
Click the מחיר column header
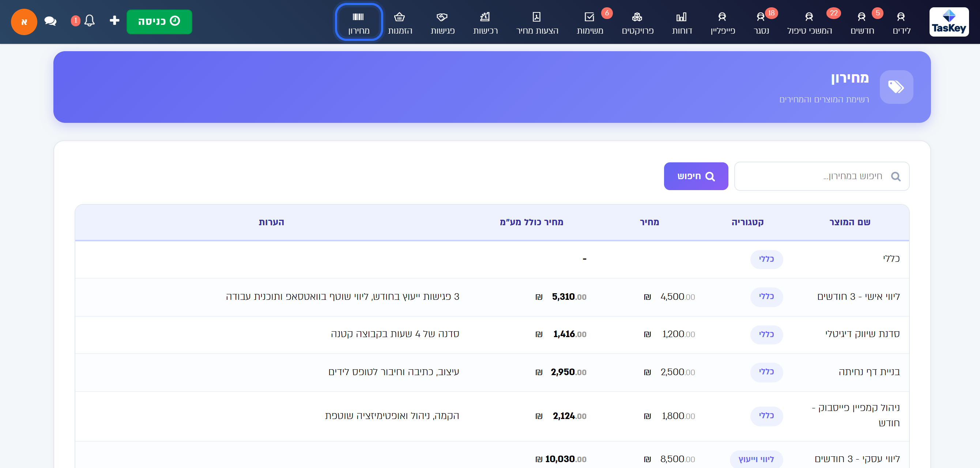pyautogui.click(x=649, y=222)
